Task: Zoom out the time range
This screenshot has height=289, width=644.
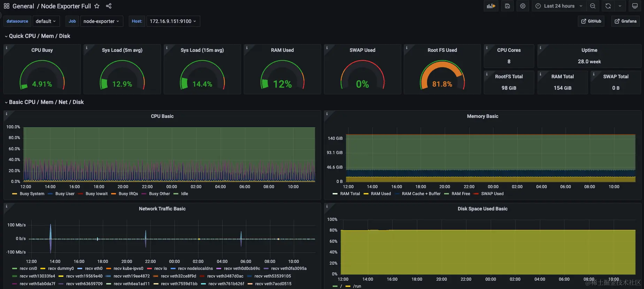Action: 593,6
